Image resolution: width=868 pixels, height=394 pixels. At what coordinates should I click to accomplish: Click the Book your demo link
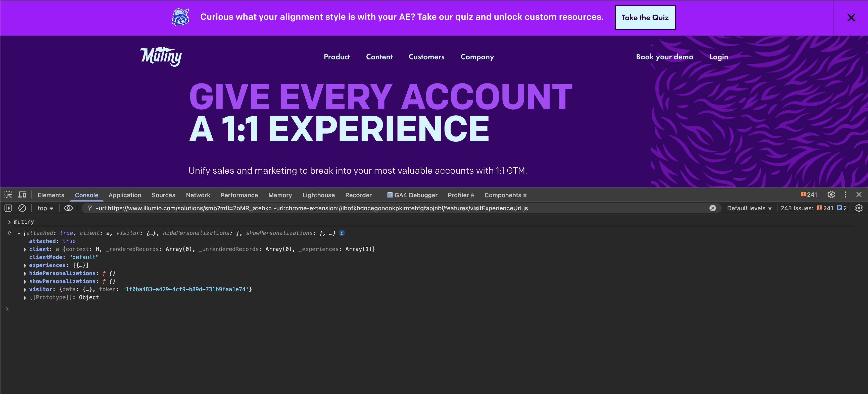(664, 57)
